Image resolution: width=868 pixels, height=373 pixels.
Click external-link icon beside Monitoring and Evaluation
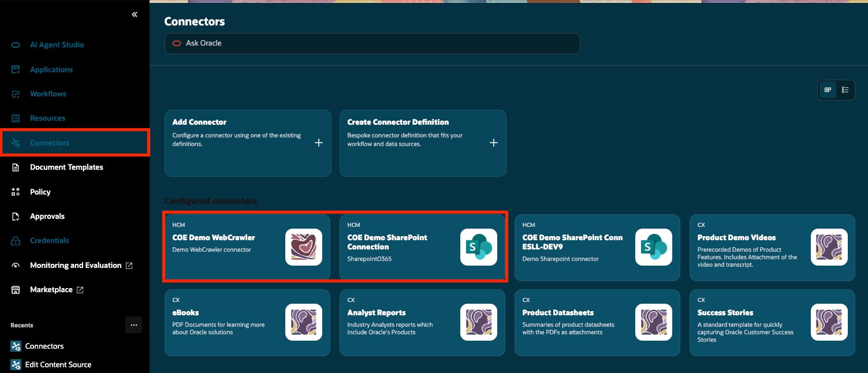pyautogui.click(x=129, y=266)
